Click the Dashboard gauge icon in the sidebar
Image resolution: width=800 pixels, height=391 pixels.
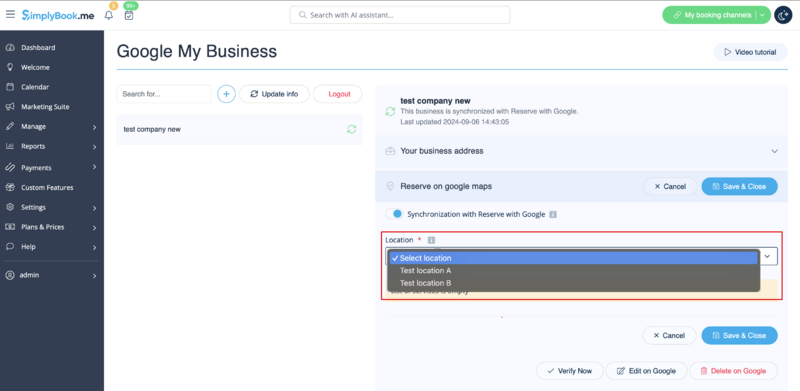click(10, 47)
